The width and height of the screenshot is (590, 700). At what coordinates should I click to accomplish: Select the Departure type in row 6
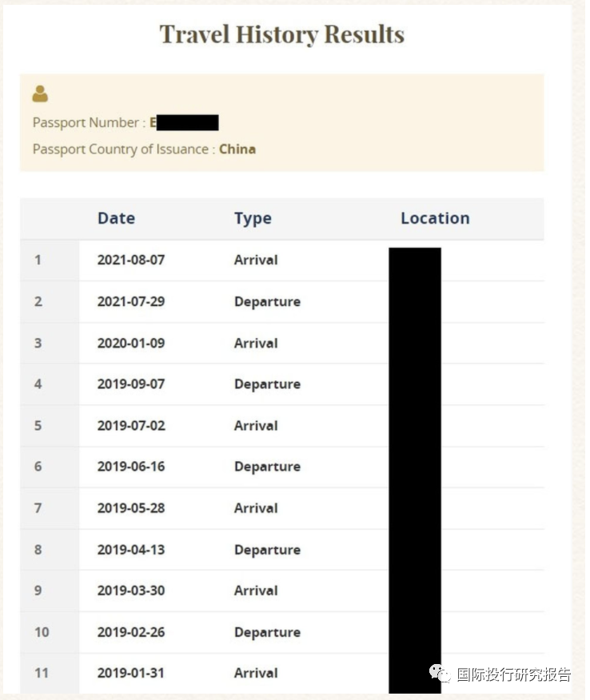pos(268,467)
